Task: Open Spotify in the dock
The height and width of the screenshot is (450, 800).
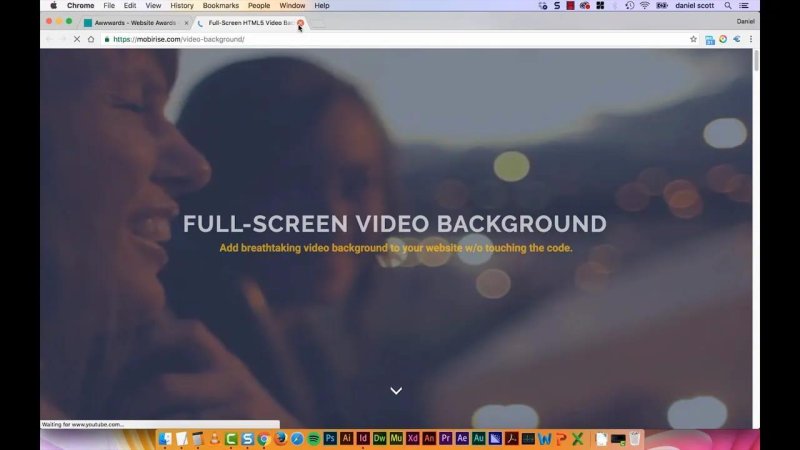Action: [313, 438]
